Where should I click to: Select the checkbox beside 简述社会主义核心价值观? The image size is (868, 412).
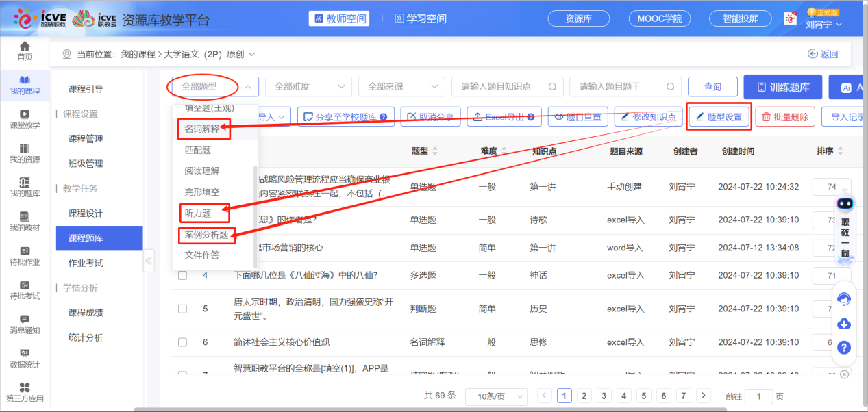[182, 342]
